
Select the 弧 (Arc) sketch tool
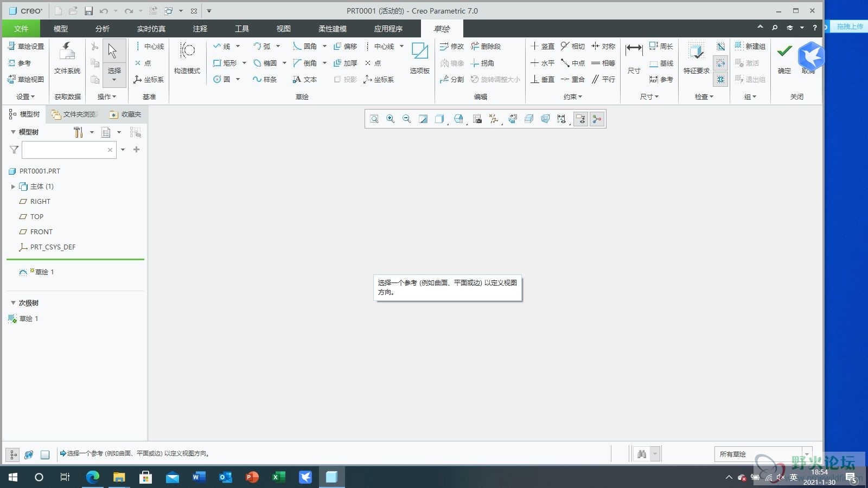tap(262, 47)
